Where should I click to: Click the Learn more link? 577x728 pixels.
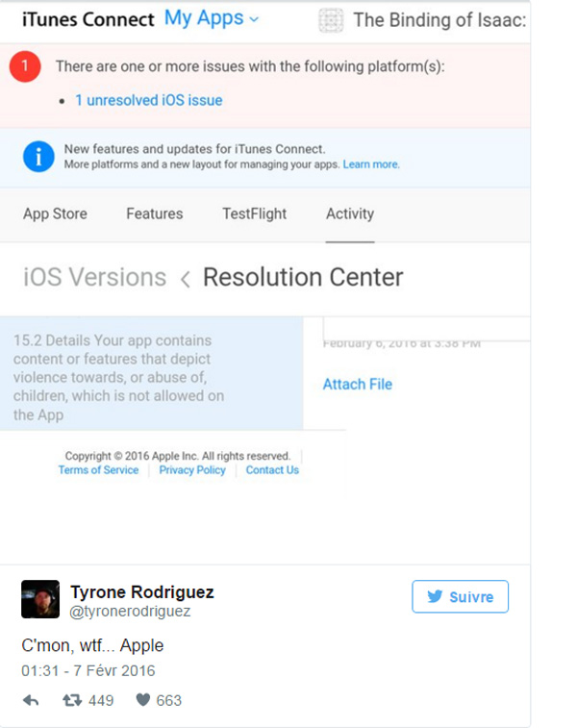click(x=371, y=164)
